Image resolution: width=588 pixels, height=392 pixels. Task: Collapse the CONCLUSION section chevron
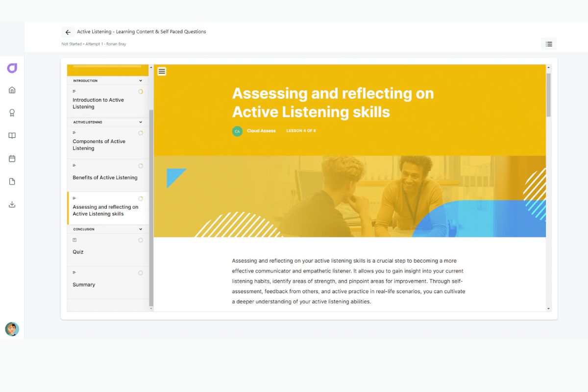(141, 229)
